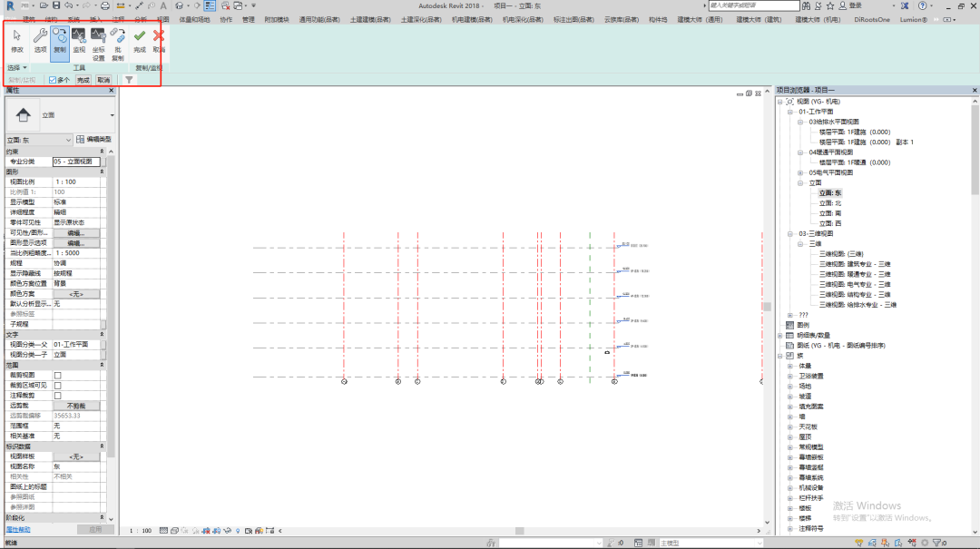Open the 系统 ribbon tab
The width and height of the screenshot is (980, 549).
(73, 19)
